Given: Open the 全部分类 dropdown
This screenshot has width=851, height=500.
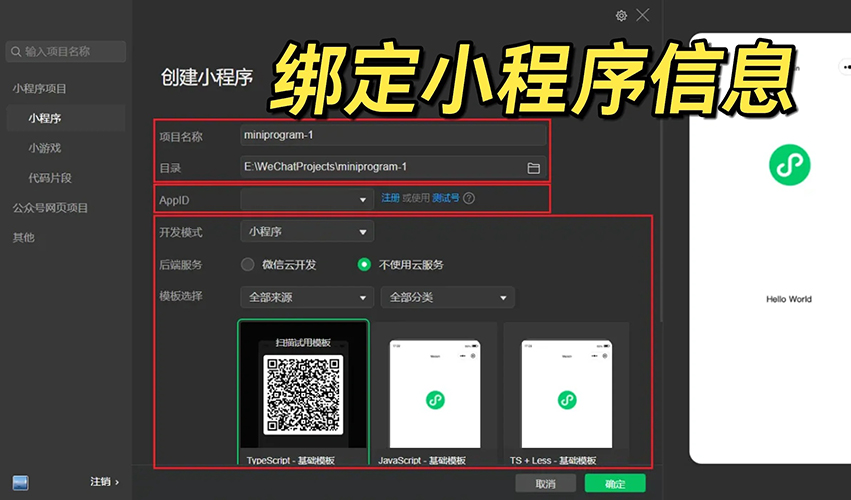Looking at the screenshot, I should (448, 298).
